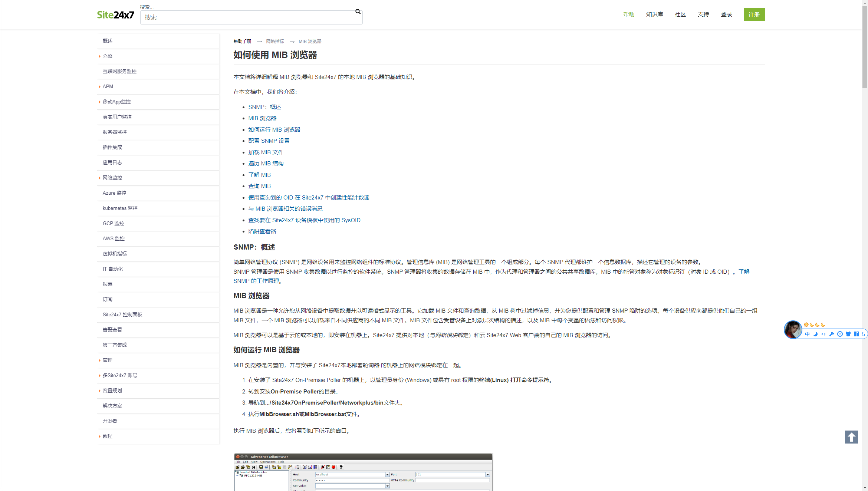This screenshot has height=491, width=868.
Task: Click the green 注册 button
Action: [754, 14]
